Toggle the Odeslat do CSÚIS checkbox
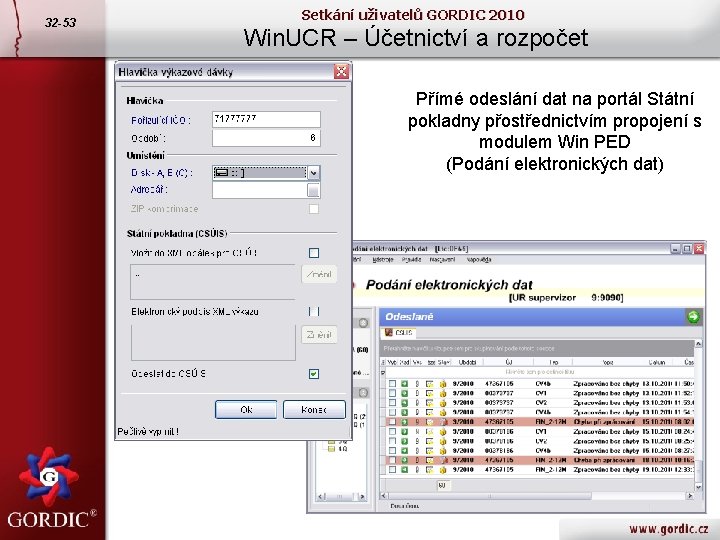This screenshot has height=540, width=720. point(314,374)
